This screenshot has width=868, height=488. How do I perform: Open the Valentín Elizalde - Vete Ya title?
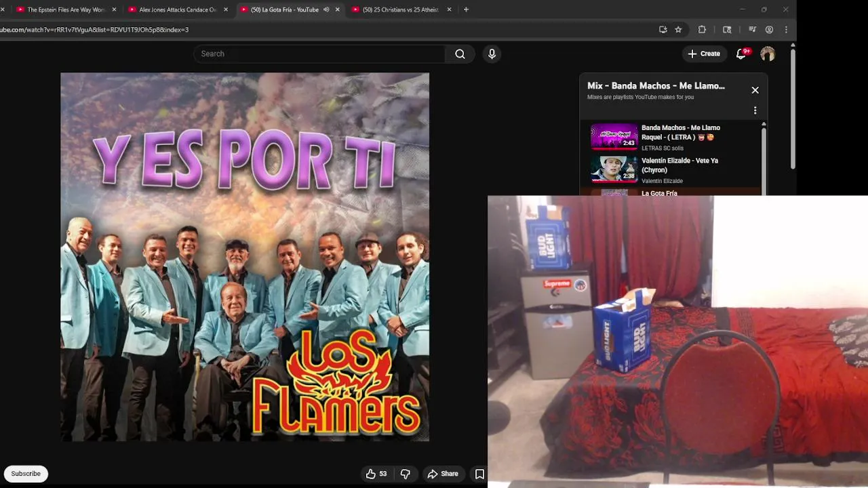(x=679, y=165)
